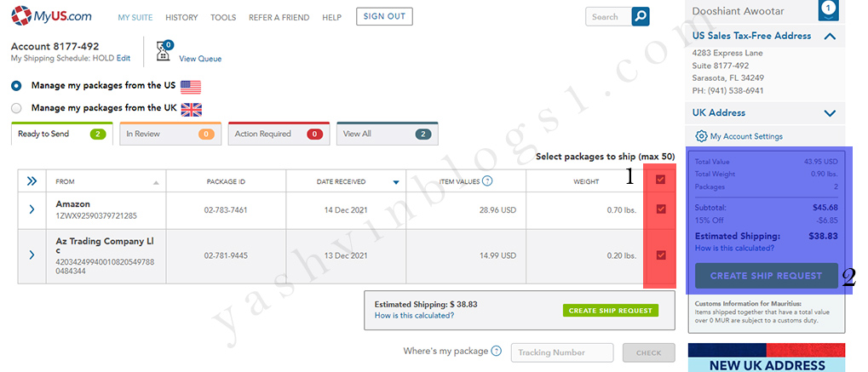Viewport: 868px width, 372px height.
Task: Click the My Account Settings gear icon
Action: (x=701, y=136)
